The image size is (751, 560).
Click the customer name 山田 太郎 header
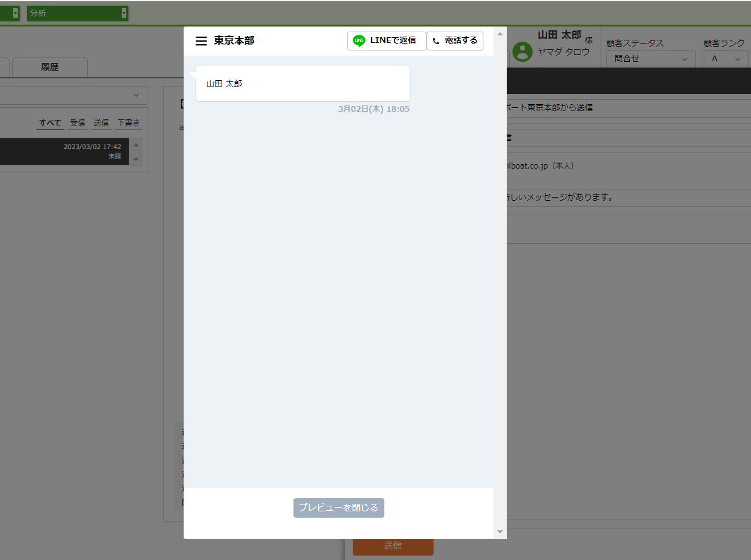559,35
